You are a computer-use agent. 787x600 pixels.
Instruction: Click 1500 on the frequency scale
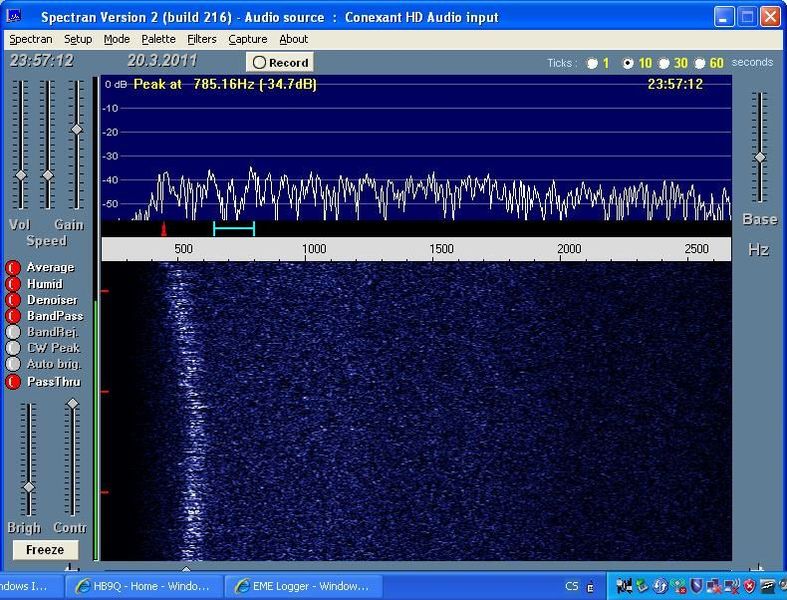(x=441, y=249)
